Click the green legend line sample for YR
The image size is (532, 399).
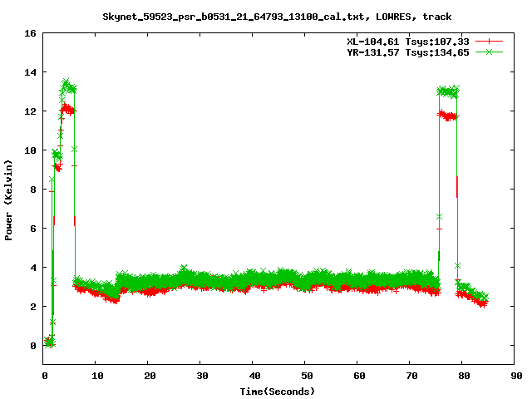tap(489, 52)
